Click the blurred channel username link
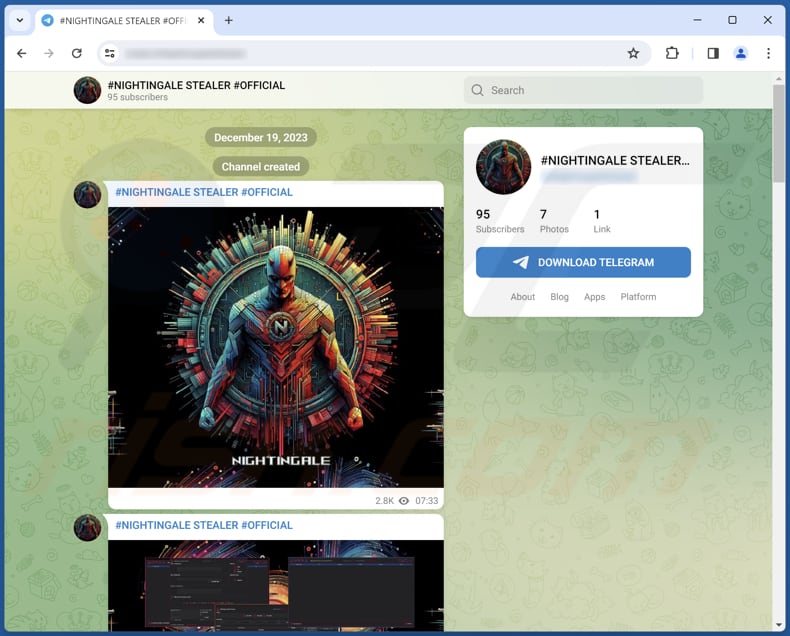Image resolution: width=790 pixels, height=636 pixels. point(589,176)
